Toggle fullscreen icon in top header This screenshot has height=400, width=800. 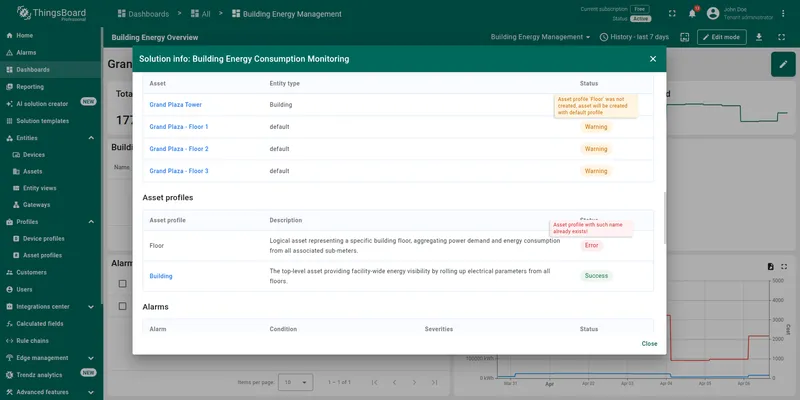click(x=672, y=14)
